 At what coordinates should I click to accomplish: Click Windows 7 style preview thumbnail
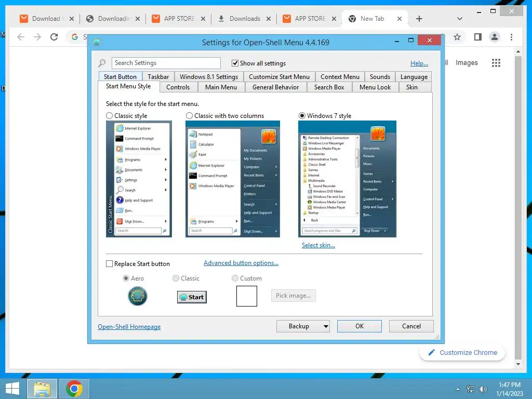click(347, 179)
